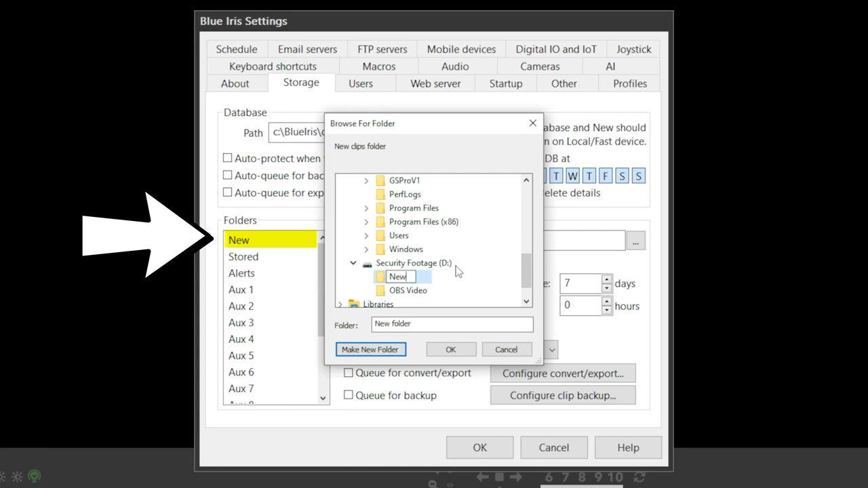Click the GSProV1 folder icon
Screen dimensions: 868x488
[380, 180]
